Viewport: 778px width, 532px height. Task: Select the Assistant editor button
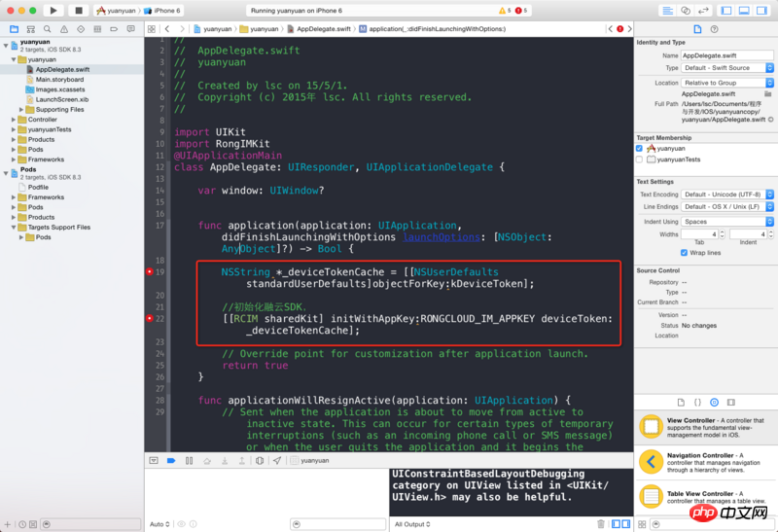pos(686,11)
